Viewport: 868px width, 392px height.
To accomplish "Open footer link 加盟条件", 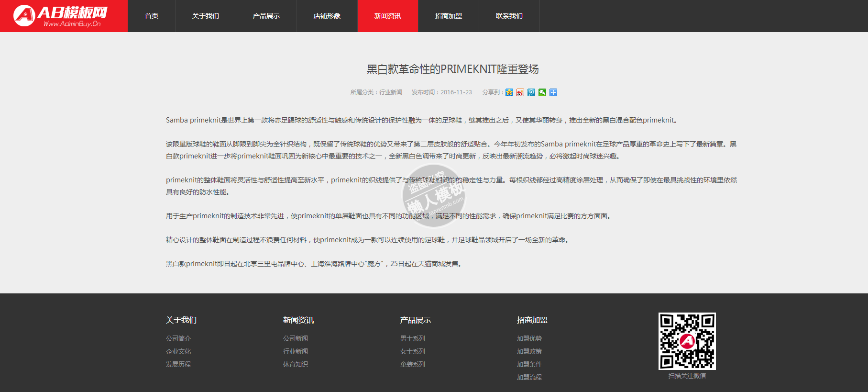I will click(529, 364).
